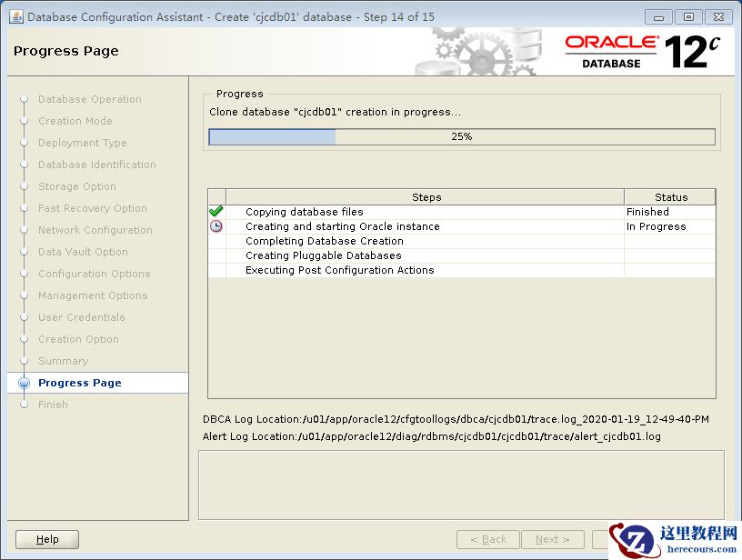Click the Next button
Viewport: 742px width, 560px height.
(x=552, y=539)
